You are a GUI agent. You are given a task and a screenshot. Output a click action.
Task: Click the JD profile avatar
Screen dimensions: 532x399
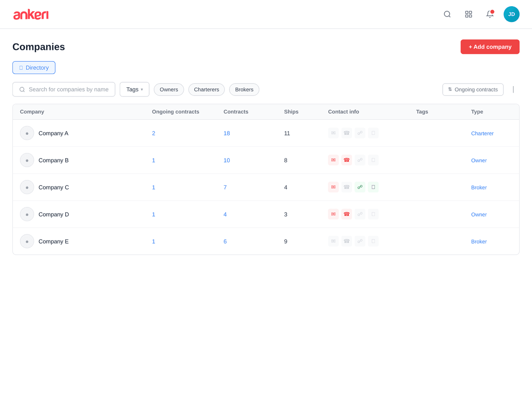(x=511, y=14)
